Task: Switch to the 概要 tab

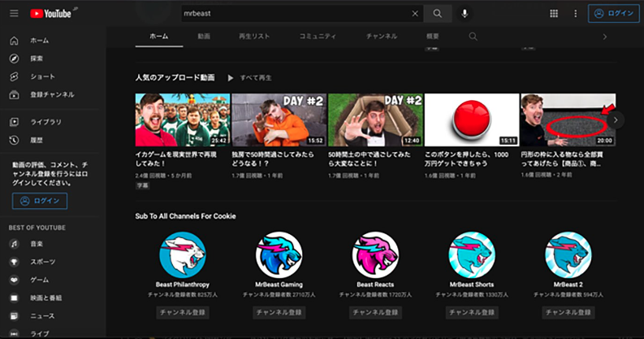Action: click(433, 37)
